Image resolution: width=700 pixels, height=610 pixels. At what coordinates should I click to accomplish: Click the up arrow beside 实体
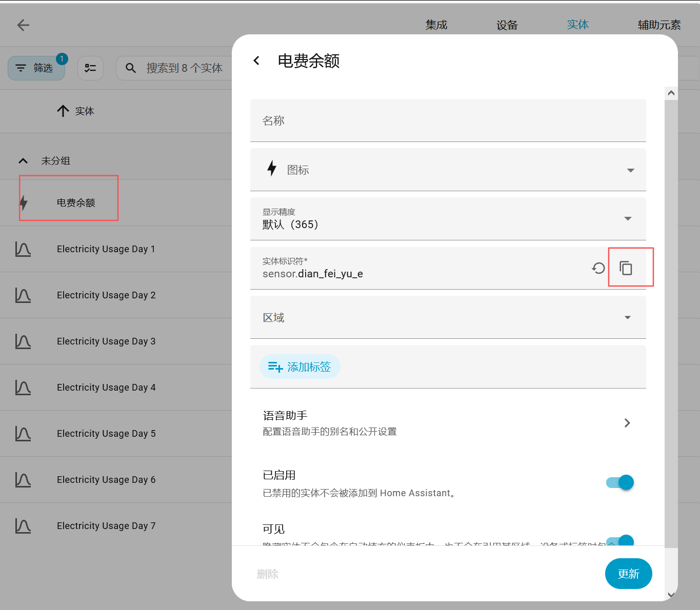pyautogui.click(x=63, y=111)
